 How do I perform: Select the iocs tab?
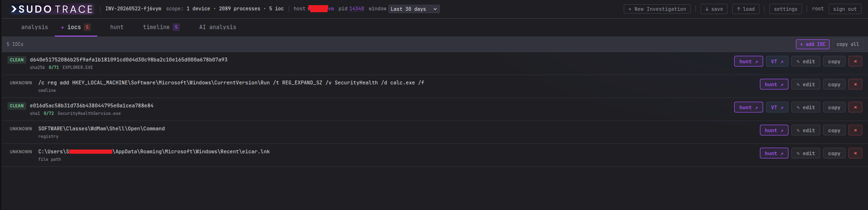tap(76, 27)
